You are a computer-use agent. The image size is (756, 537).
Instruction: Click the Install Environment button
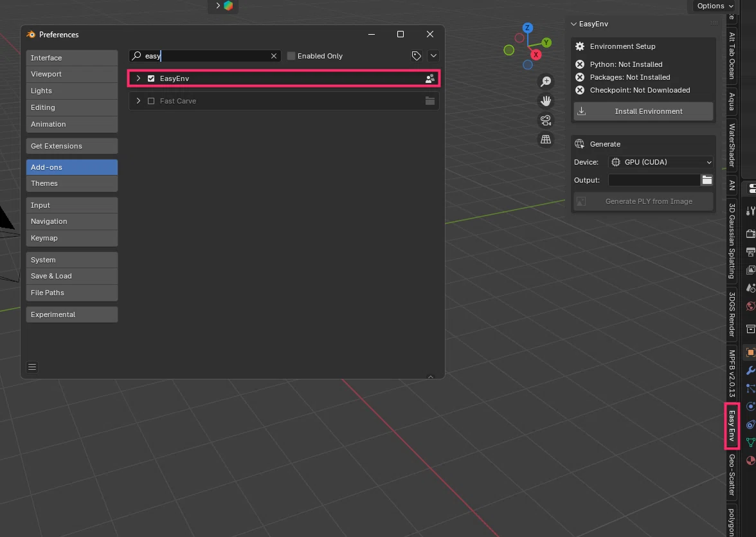click(643, 111)
